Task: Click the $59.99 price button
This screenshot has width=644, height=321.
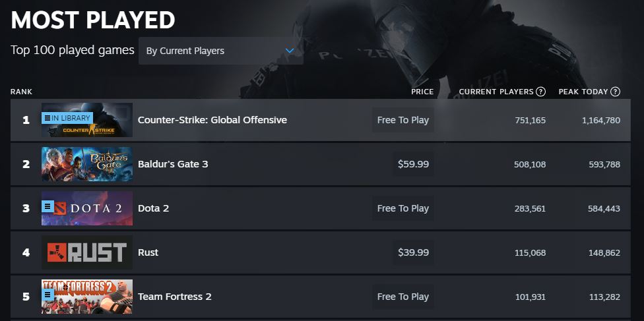Action: pos(414,164)
